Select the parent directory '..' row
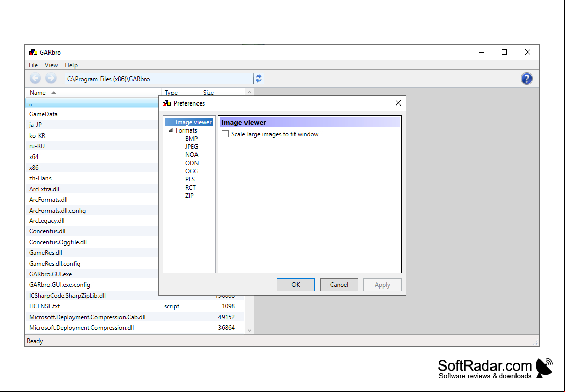This screenshot has height=392, width=565. pos(92,103)
